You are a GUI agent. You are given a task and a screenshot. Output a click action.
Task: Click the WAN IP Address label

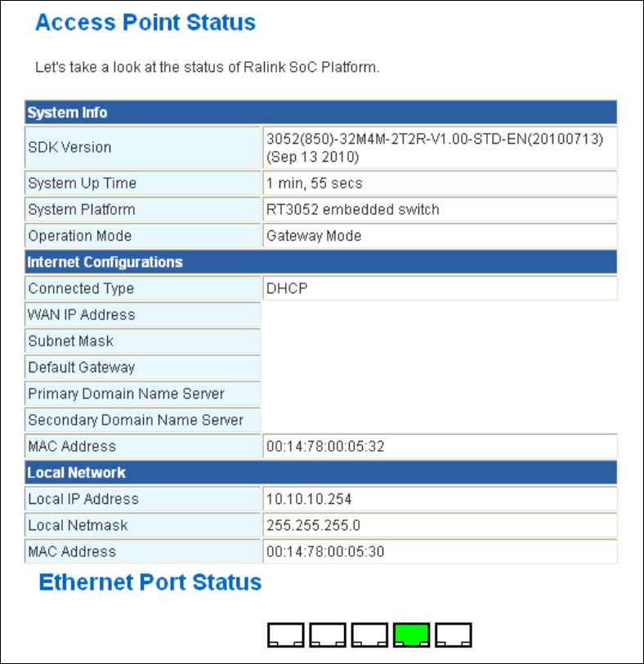pyautogui.click(x=82, y=314)
